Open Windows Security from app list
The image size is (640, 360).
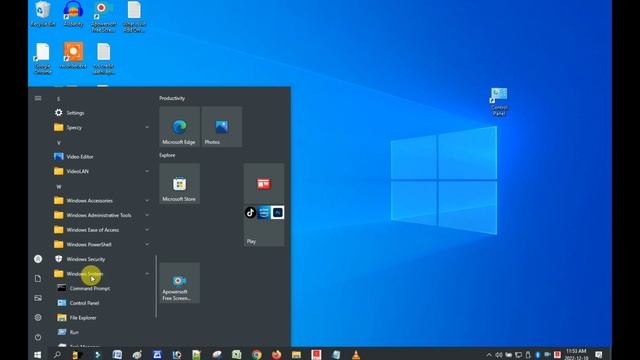(101, 259)
